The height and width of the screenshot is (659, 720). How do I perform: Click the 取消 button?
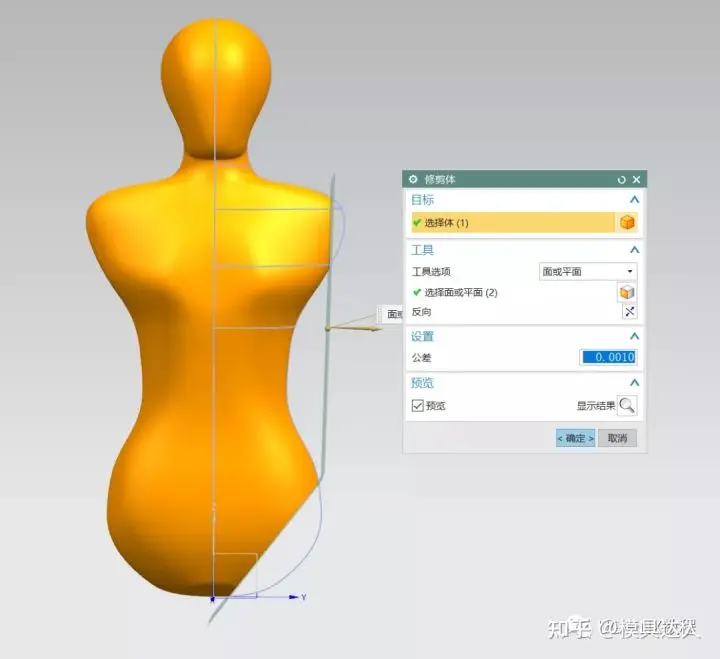617,438
